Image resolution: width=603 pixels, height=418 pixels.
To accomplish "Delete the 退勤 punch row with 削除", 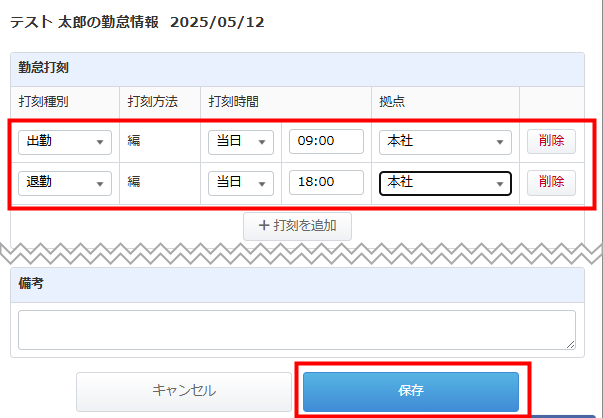I will coord(551,183).
